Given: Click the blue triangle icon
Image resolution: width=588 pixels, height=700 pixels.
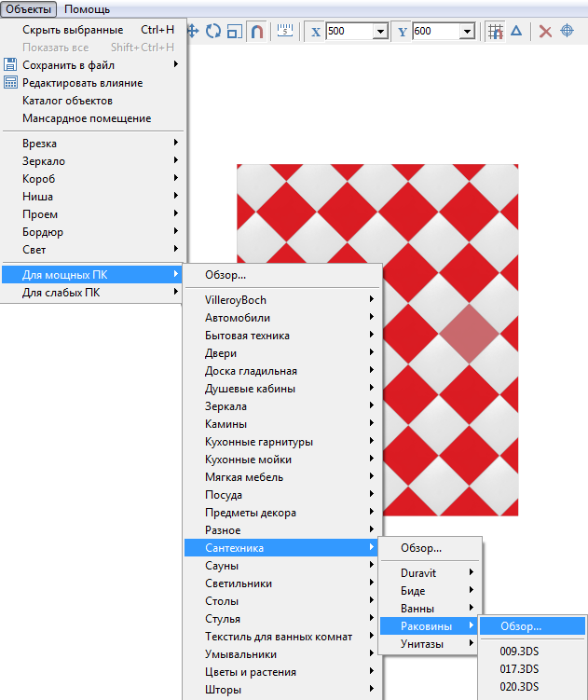Looking at the screenshot, I should pyautogui.click(x=516, y=31).
